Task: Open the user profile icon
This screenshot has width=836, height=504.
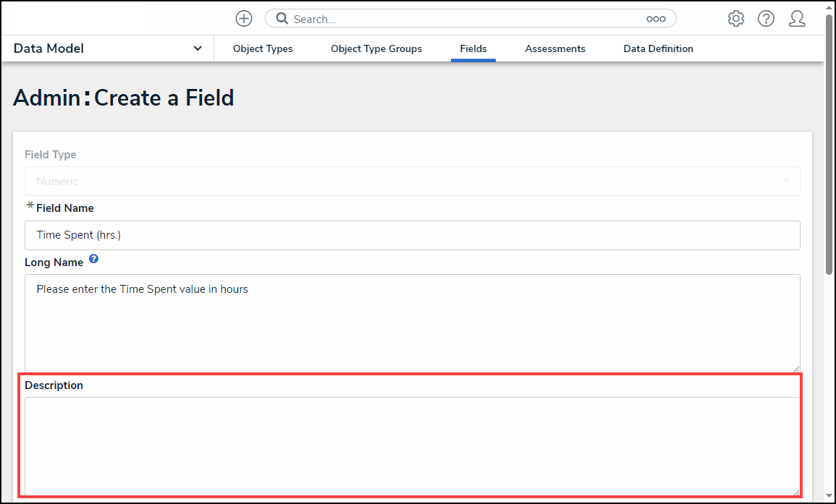Action: (797, 19)
